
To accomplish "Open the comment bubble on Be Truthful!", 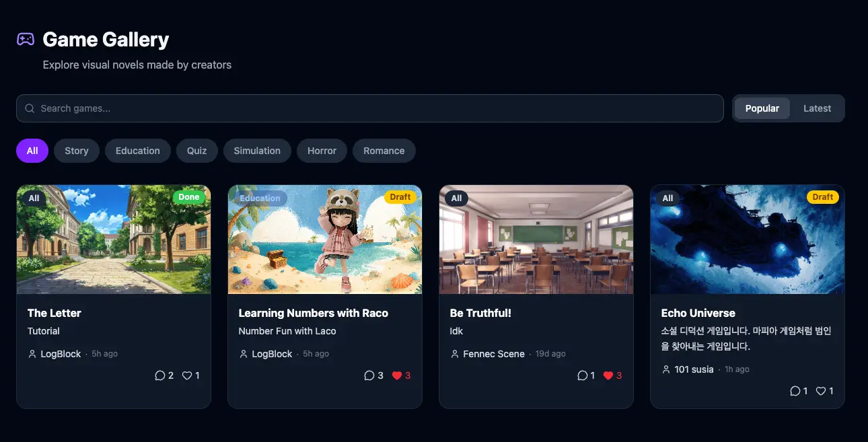I will (582, 375).
